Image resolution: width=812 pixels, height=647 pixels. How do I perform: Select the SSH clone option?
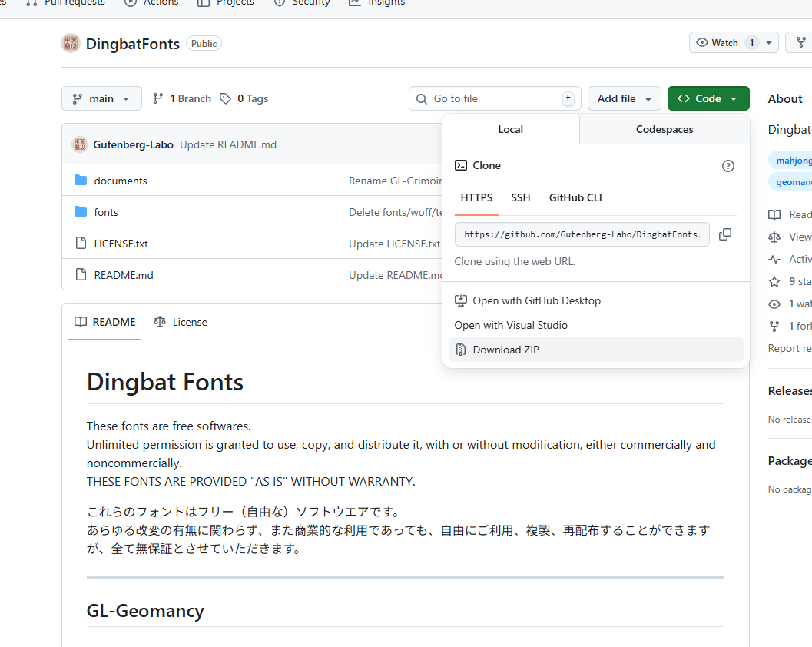(520, 197)
